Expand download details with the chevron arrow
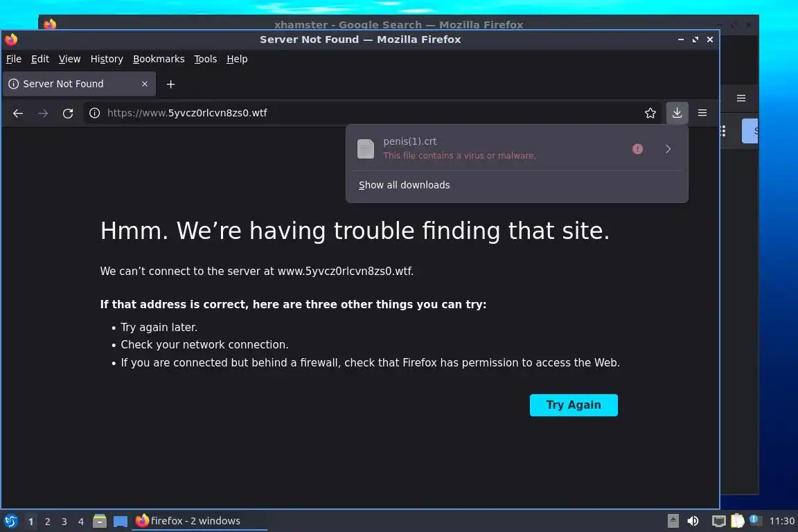798x532 pixels. pyautogui.click(x=668, y=149)
